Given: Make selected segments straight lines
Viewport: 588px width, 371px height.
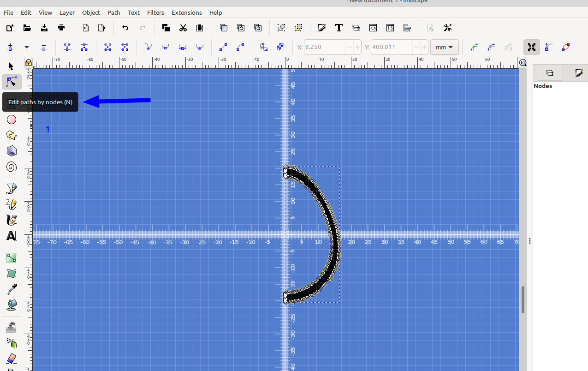Looking at the screenshot, I should pyautogui.click(x=223, y=47).
